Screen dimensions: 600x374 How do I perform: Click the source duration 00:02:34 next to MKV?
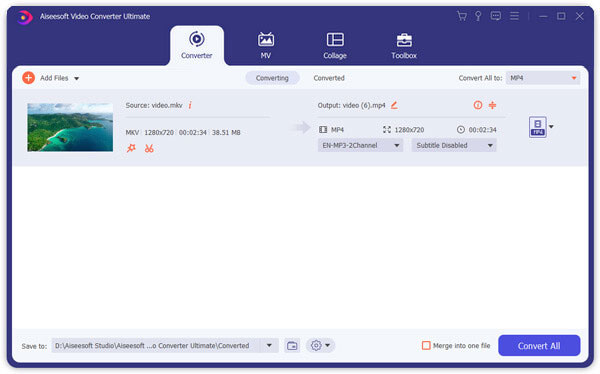point(192,132)
